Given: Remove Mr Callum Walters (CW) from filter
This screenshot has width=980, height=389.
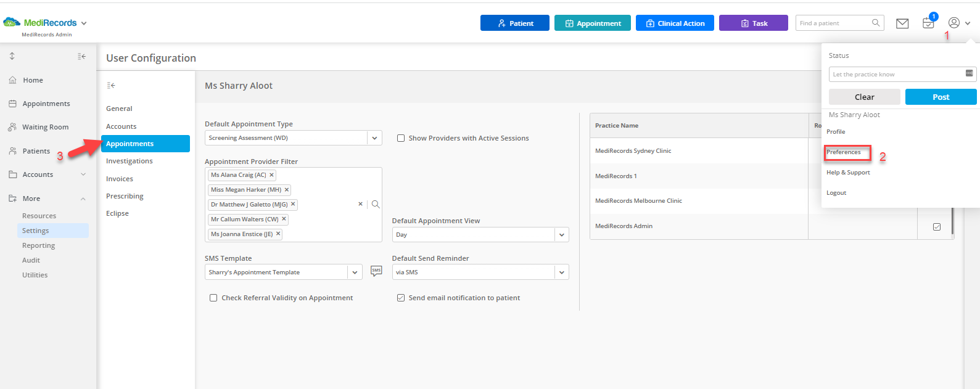Looking at the screenshot, I should click(284, 219).
